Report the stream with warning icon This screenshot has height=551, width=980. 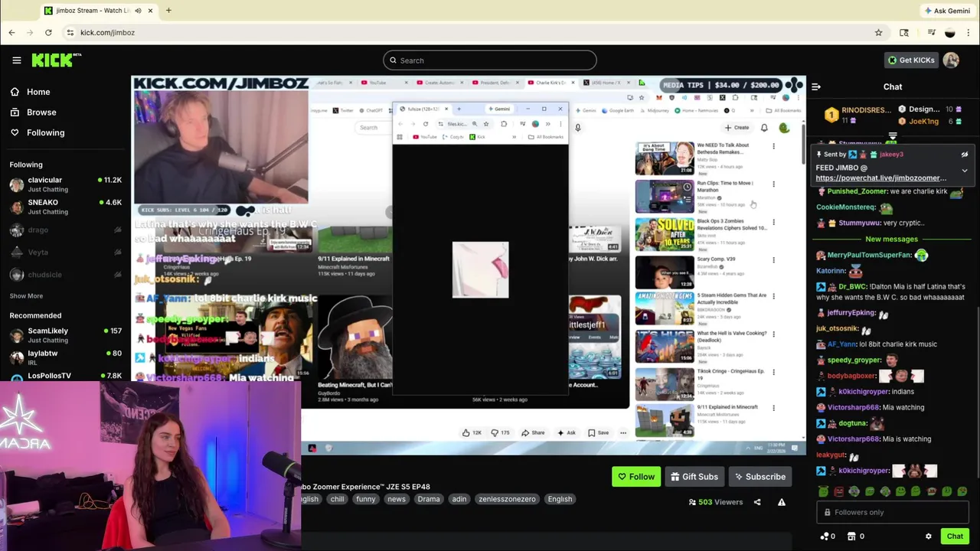tap(782, 502)
